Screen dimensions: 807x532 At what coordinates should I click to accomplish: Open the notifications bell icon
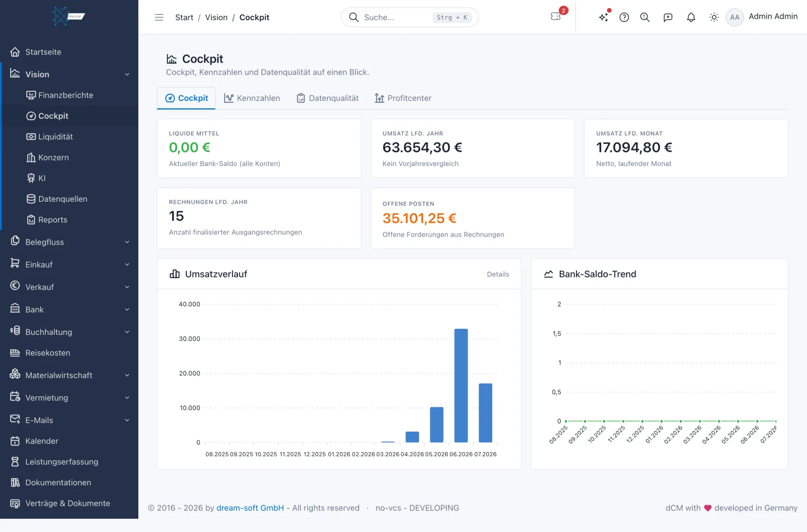(691, 17)
